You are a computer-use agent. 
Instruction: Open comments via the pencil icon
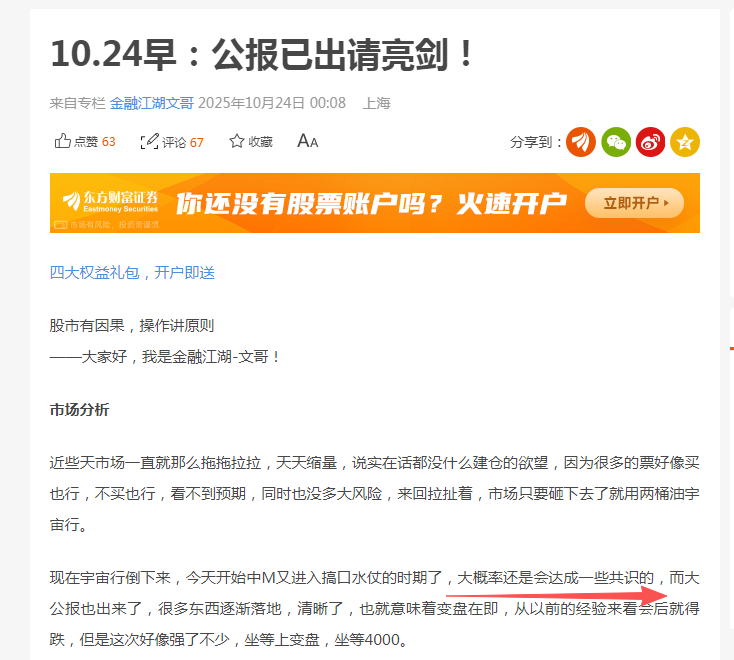[149, 141]
